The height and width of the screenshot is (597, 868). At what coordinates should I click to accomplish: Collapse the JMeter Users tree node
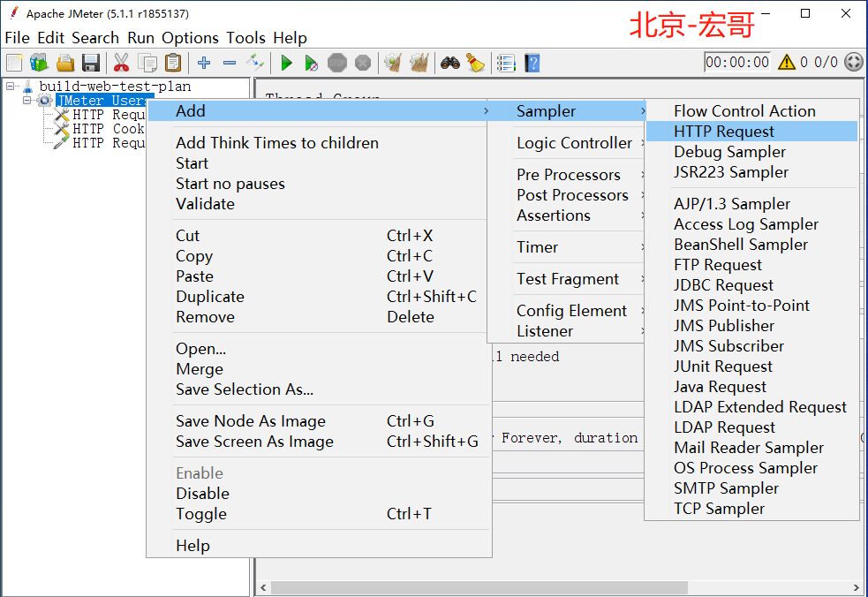coord(26,101)
